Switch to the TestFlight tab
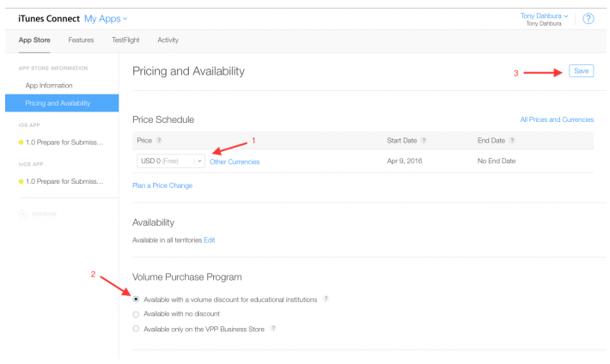610x364 pixels. (x=125, y=40)
